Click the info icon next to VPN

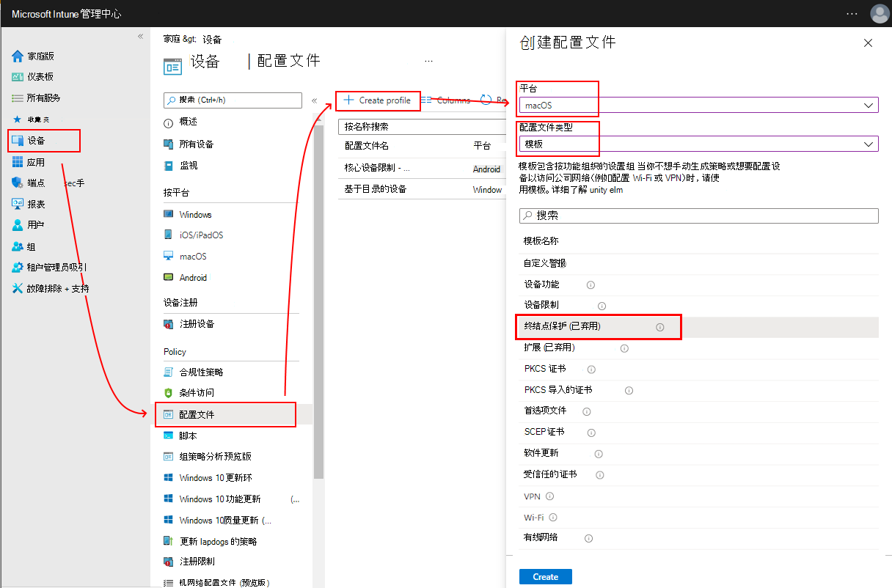click(x=549, y=496)
